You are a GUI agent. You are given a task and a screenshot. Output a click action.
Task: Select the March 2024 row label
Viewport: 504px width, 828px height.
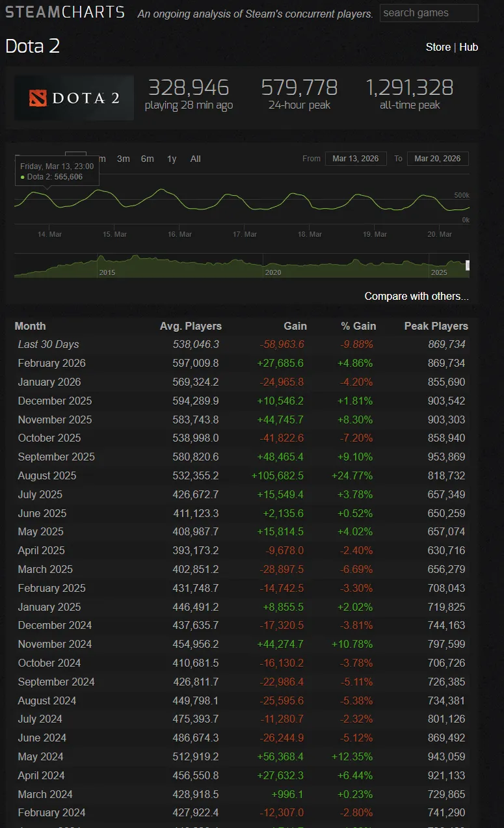tap(45, 794)
